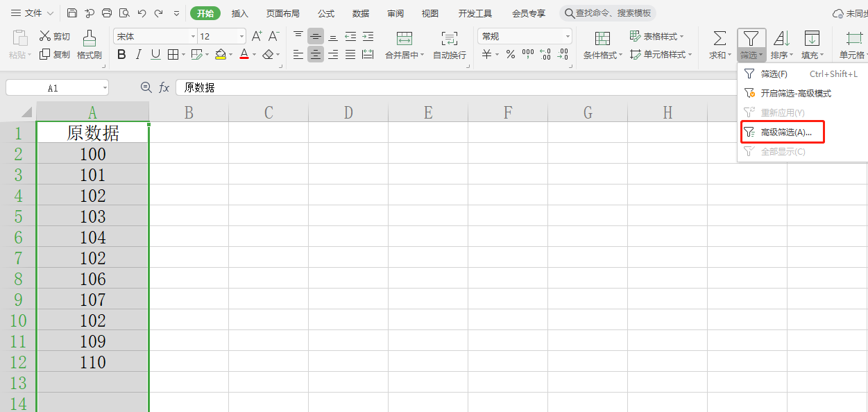
Task: Click the 复制 (Copy) button
Action: click(55, 54)
